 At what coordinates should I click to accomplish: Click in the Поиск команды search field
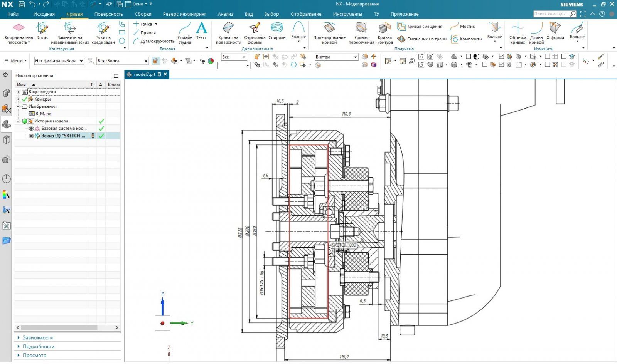[550, 14]
